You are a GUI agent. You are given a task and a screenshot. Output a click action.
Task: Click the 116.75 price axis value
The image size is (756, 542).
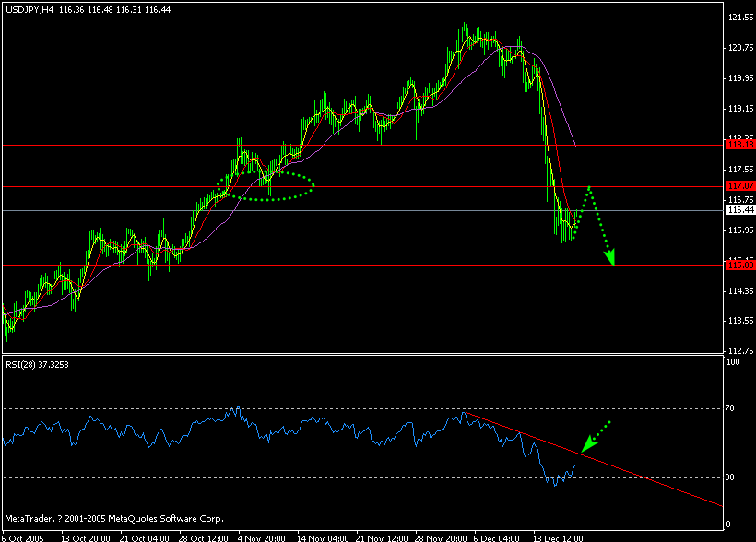tap(740, 200)
